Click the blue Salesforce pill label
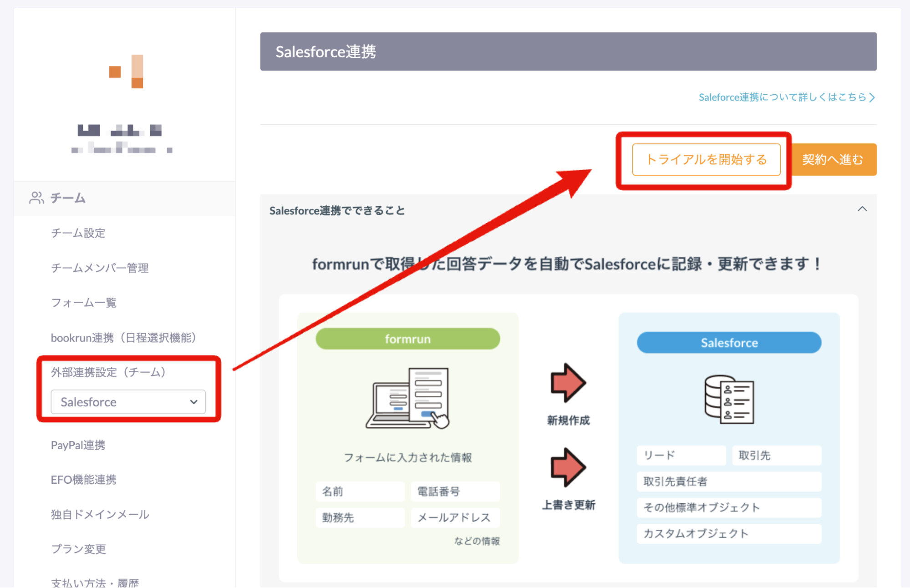Image resolution: width=910 pixels, height=588 pixels. 729,343
